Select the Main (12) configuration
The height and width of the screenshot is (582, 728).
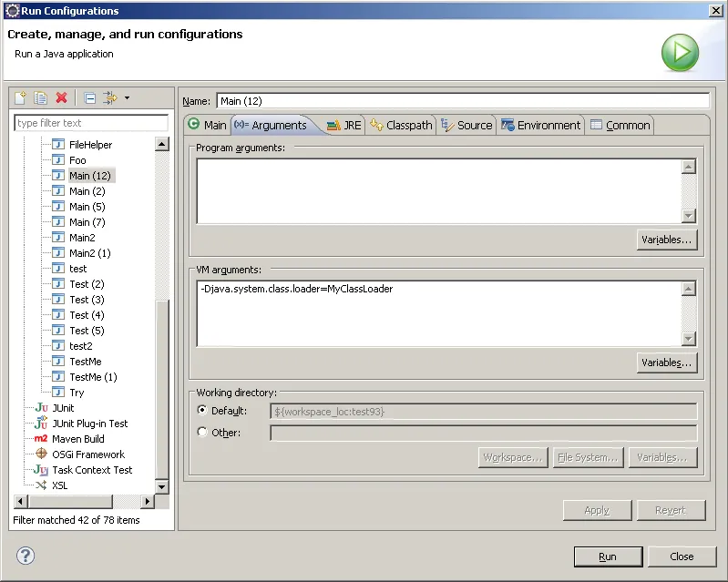point(90,176)
